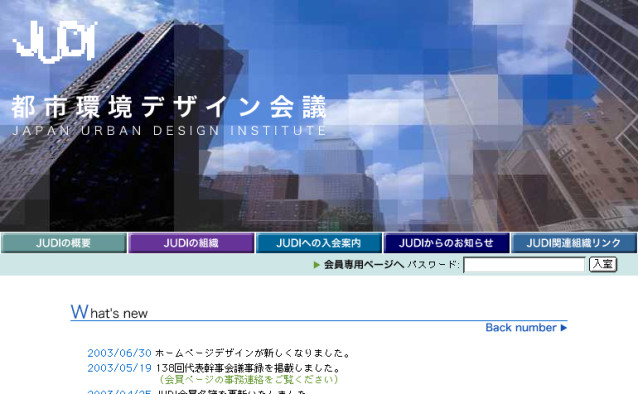
Task: Click the blue arrow next to Back number
Action: pyautogui.click(x=564, y=328)
